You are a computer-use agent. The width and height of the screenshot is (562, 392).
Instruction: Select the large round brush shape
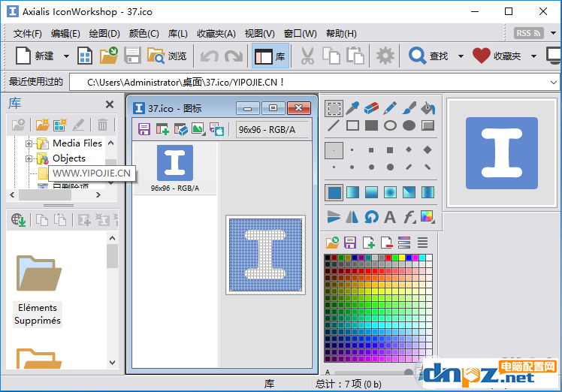click(x=390, y=167)
